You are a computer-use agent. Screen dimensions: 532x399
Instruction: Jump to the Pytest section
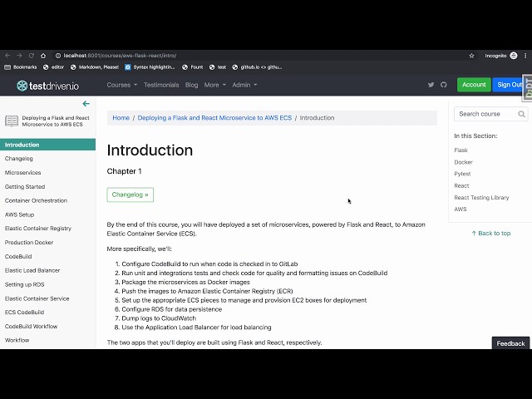tap(462, 174)
